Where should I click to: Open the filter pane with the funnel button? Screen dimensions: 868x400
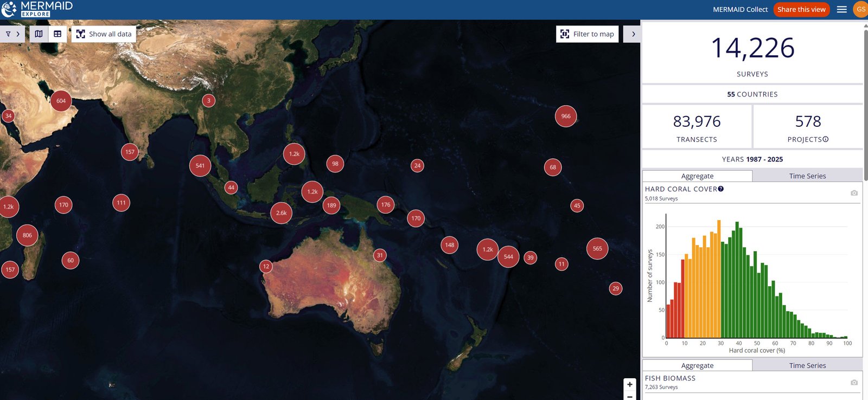click(x=12, y=34)
